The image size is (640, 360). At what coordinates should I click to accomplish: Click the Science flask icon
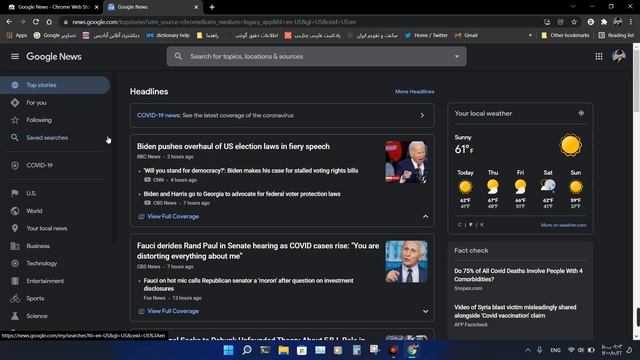(x=15, y=316)
